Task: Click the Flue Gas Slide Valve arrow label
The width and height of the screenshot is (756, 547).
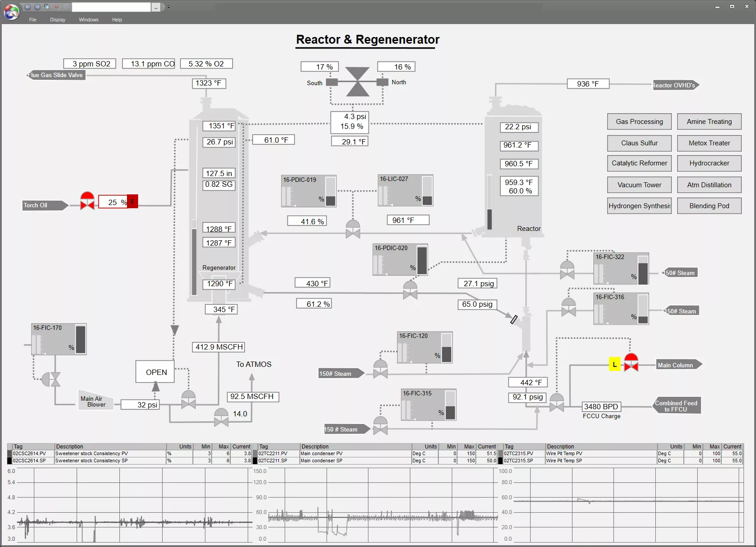Action: [56, 75]
